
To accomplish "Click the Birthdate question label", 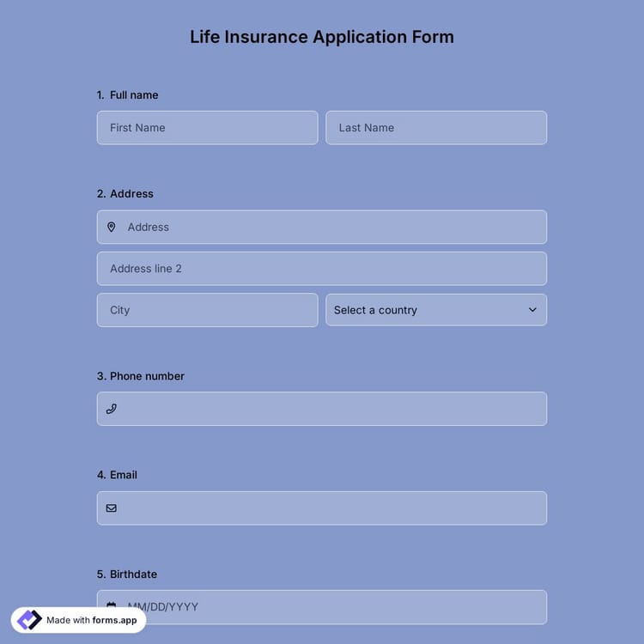I will pos(133,574).
